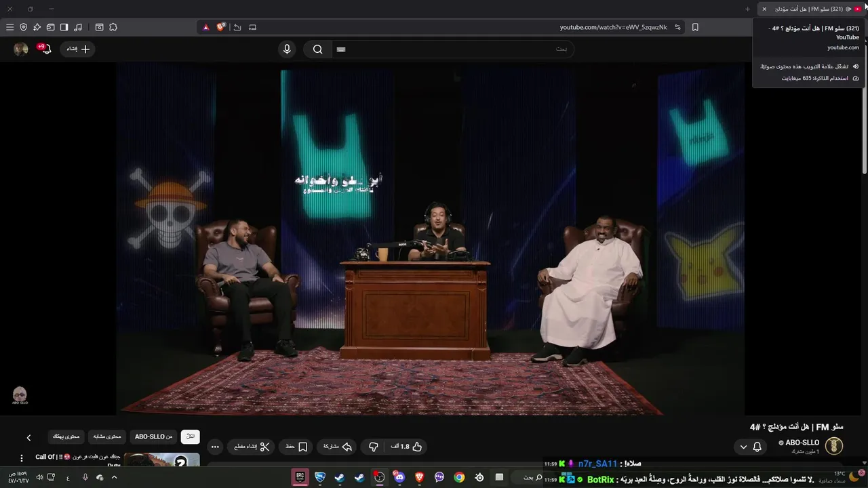The image size is (868, 488).
Task: Open the ABO-SLLO channel avatar
Action: pyautogui.click(x=833, y=446)
